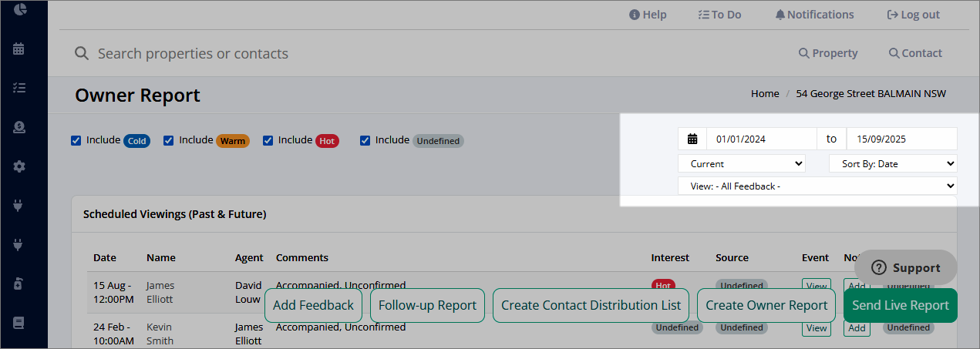Click Kevin Smith in the Name column
Image resolution: width=980 pixels, height=349 pixels.
[x=160, y=334]
